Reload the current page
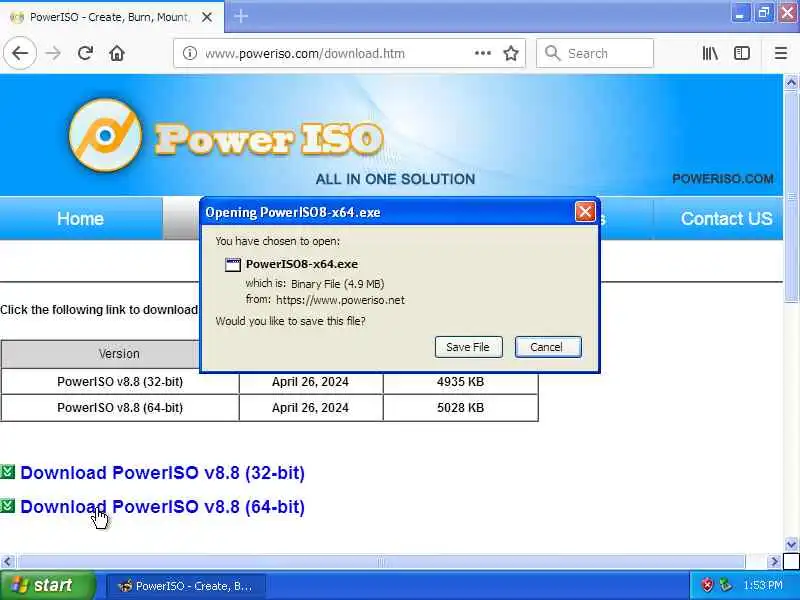Screen dimensions: 800x600 (85, 53)
